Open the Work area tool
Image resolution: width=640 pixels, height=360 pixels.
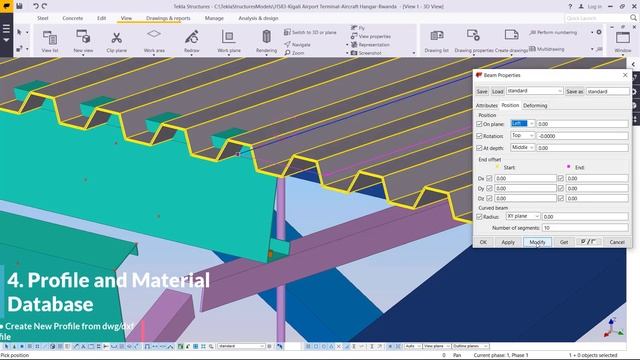tap(154, 41)
